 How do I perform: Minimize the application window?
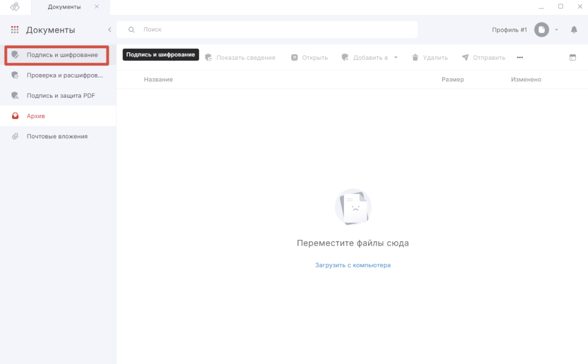tap(541, 7)
